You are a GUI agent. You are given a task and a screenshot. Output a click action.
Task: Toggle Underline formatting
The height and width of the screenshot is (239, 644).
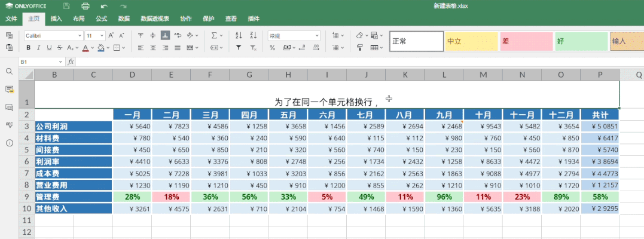pos(49,48)
